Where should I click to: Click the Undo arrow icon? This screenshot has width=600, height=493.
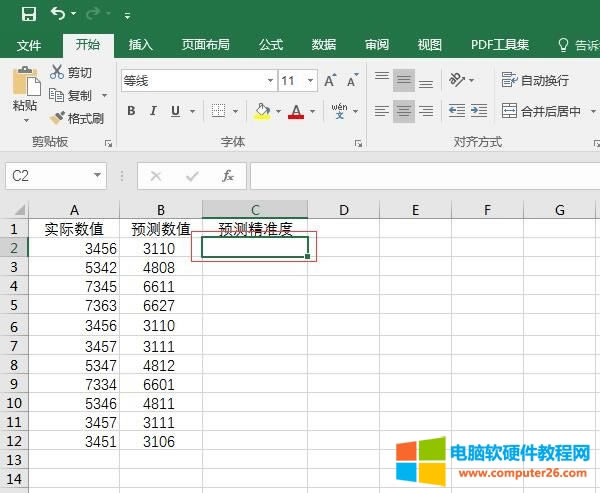pyautogui.click(x=58, y=14)
